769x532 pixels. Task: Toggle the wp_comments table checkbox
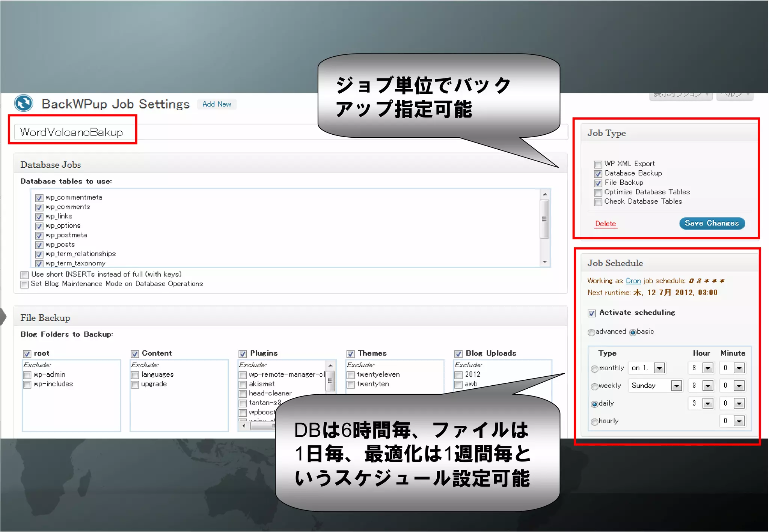click(x=39, y=207)
